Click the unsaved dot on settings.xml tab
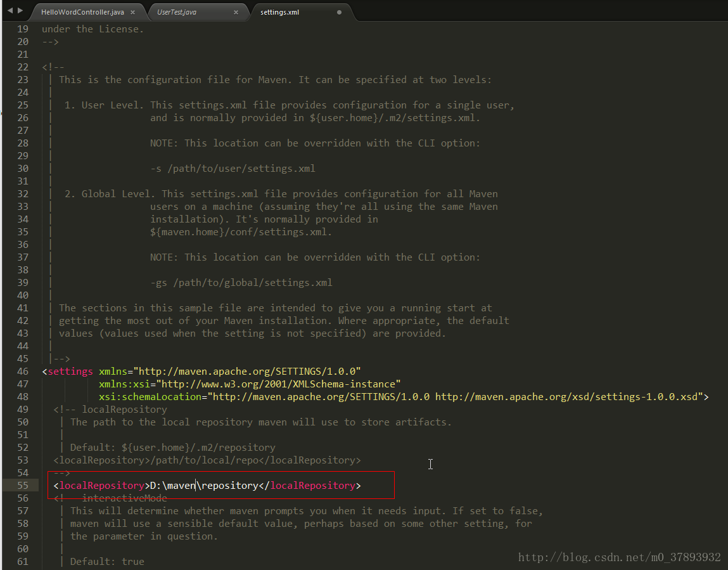 tap(339, 13)
